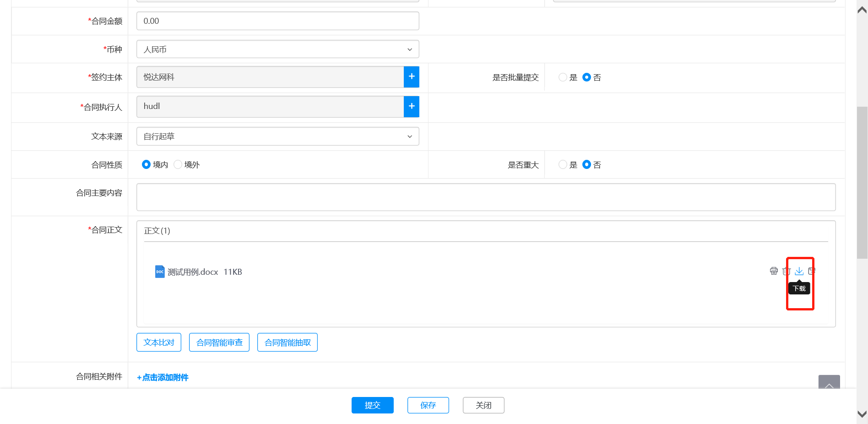This screenshot has width=868, height=424.
Task: Click the 点击添加附件 link
Action: (163, 377)
